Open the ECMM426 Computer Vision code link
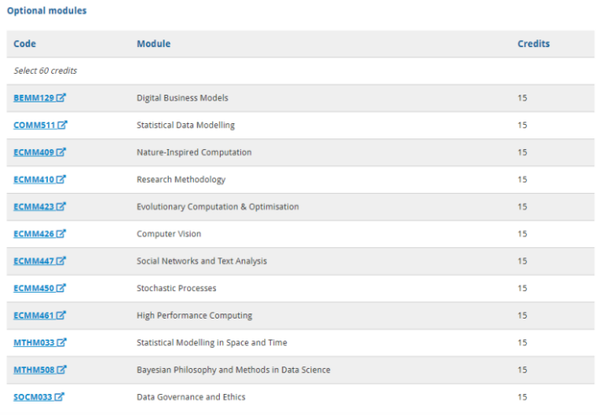600x415 pixels. [34, 234]
